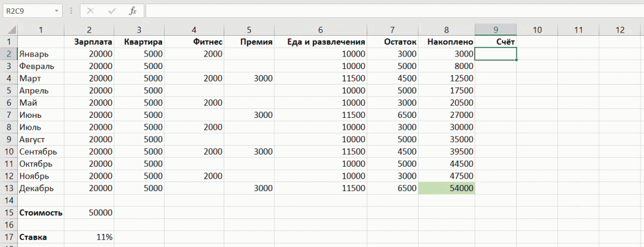Viewport: 644px width, 247px height.
Task: Select column header 11
Action: point(578,30)
